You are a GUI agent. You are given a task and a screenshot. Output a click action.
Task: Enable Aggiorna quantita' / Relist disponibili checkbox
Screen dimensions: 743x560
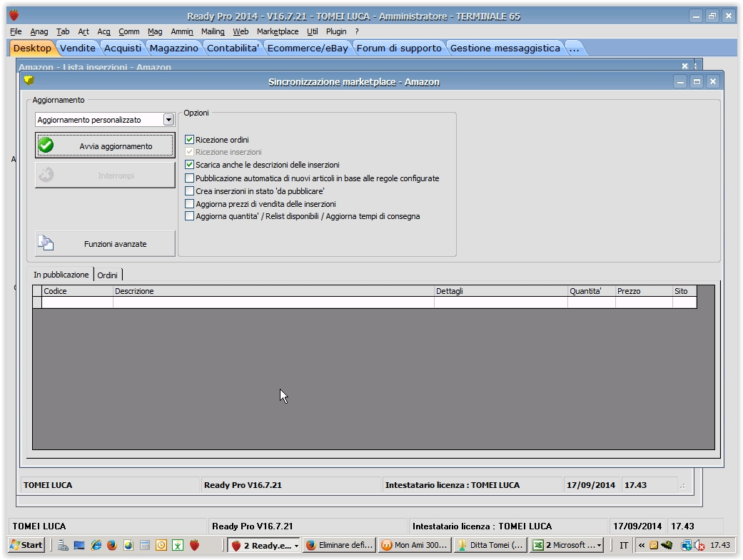tap(190, 216)
